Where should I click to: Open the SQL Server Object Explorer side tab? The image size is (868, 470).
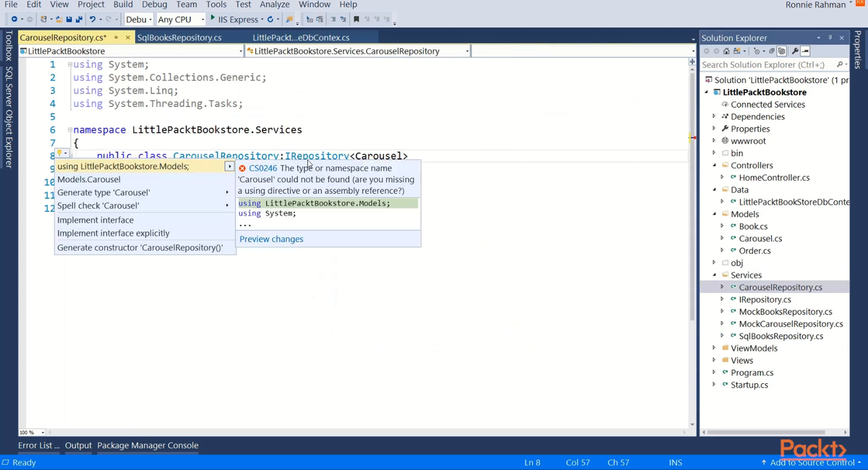[x=9, y=117]
